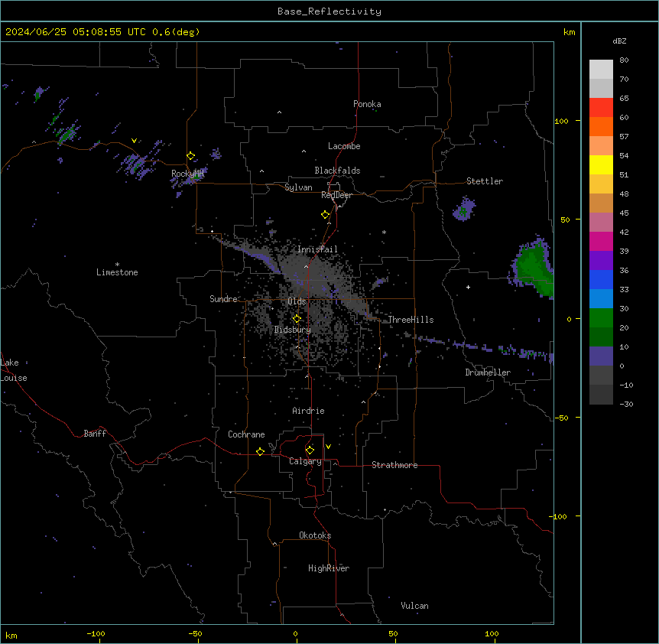
Task: Select the light grey 80-70 dBZ swatch
Action: click(601, 70)
